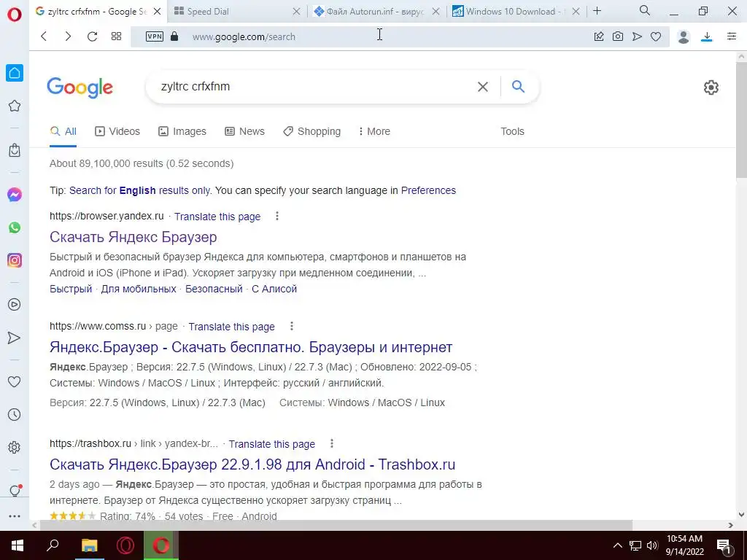
Task: Go to Google homepage via logo
Action: coord(80,87)
